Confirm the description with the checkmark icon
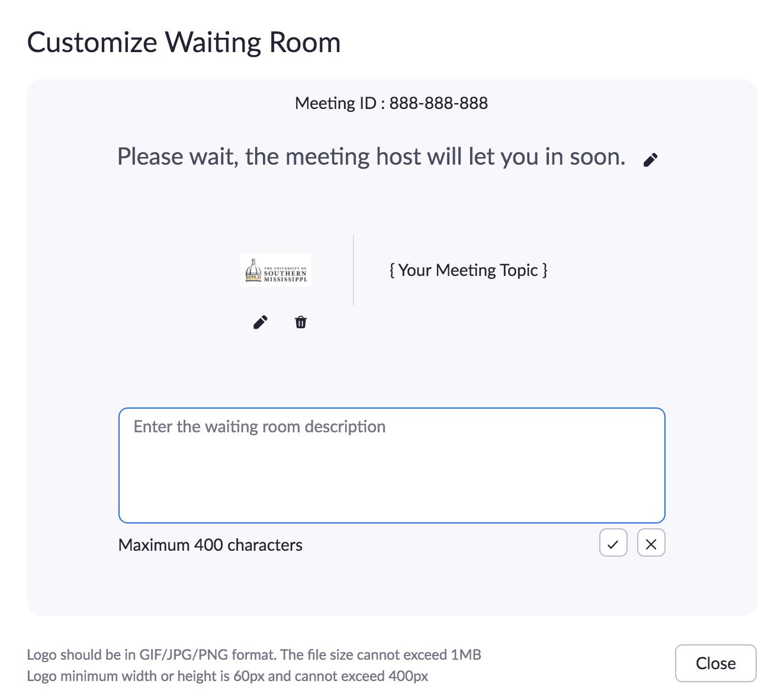784x700 pixels. point(613,543)
